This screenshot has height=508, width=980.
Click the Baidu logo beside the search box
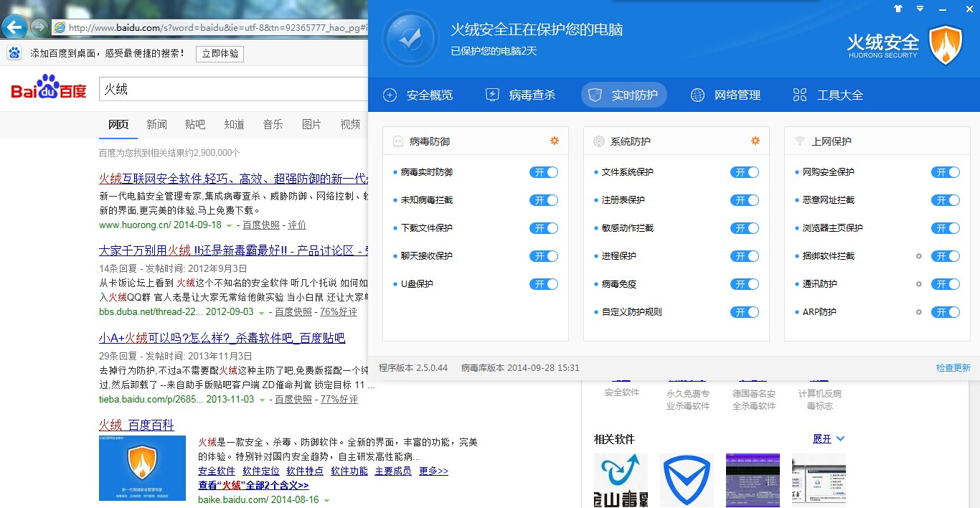pyautogui.click(x=49, y=88)
